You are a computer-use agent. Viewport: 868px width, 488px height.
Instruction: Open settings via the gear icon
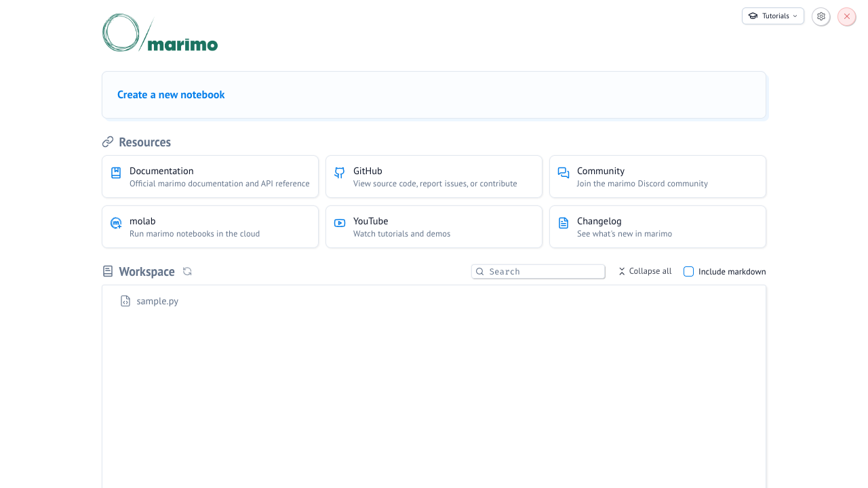click(x=821, y=16)
